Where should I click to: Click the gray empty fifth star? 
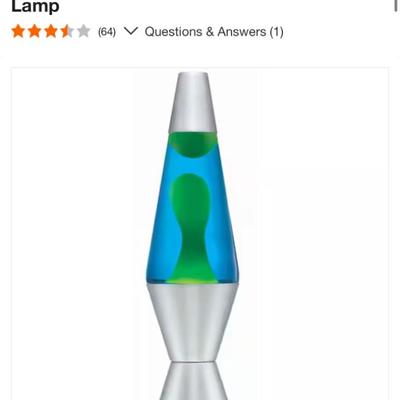tap(84, 32)
